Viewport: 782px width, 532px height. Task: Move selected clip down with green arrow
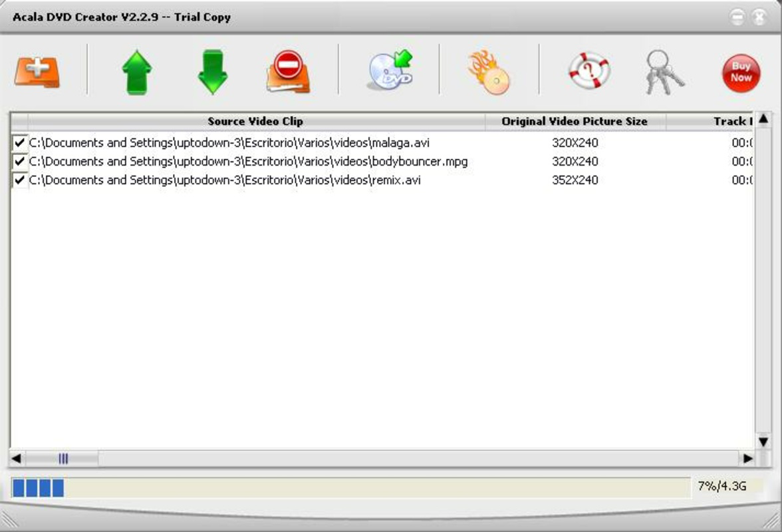click(213, 72)
